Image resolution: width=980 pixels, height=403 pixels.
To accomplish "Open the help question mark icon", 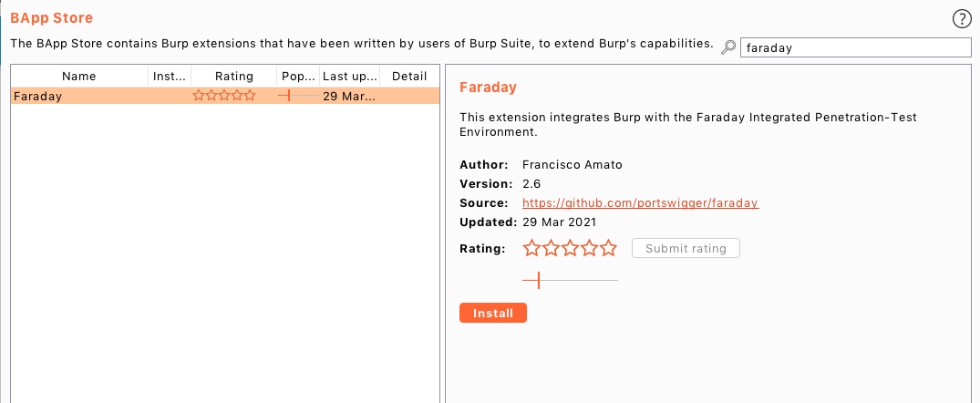I will coord(962,19).
